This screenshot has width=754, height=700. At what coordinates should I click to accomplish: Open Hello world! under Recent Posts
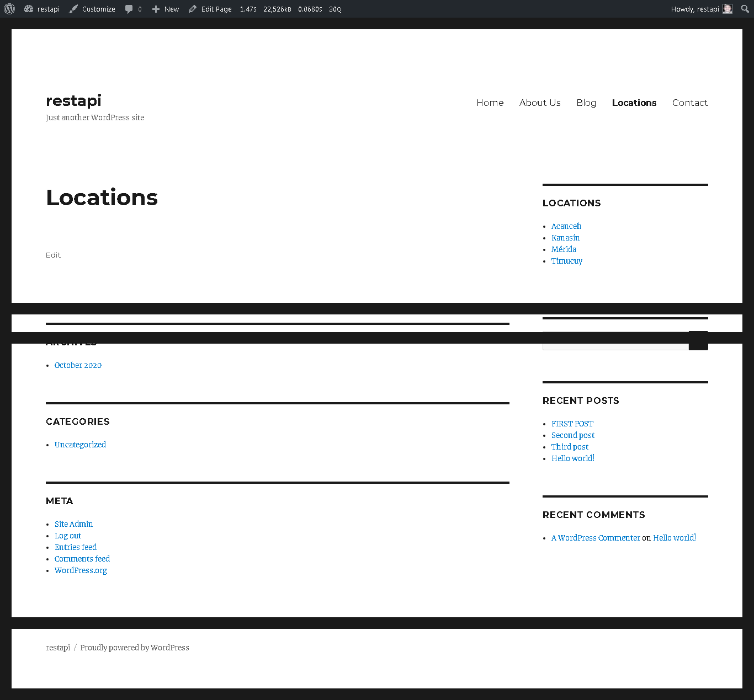coord(573,458)
